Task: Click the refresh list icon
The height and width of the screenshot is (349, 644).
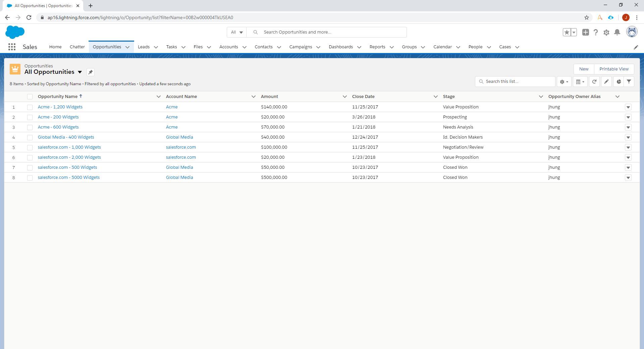Action: [594, 82]
